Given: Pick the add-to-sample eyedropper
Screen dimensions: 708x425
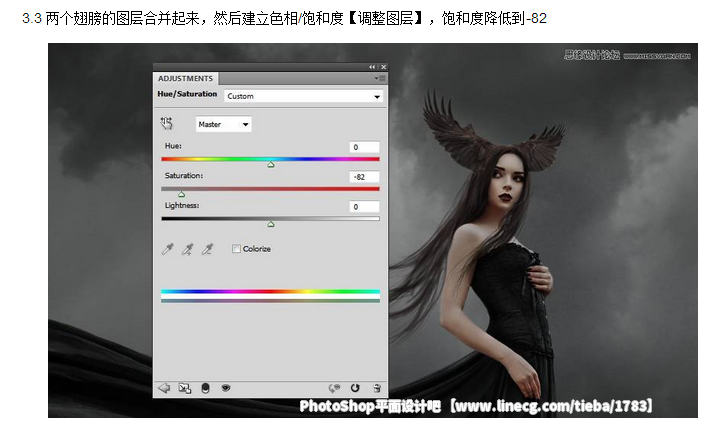Looking at the screenshot, I should coord(187,249).
